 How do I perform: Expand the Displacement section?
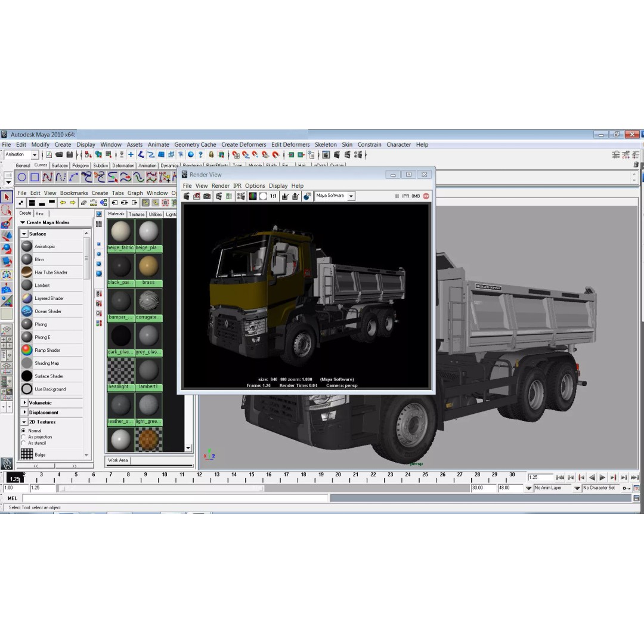(x=24, y=413)
